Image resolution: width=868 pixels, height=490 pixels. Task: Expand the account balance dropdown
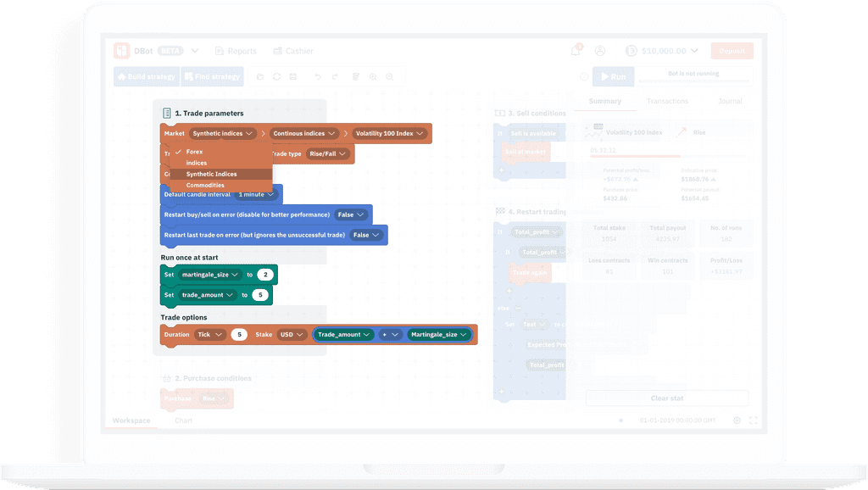click(694, 51)
